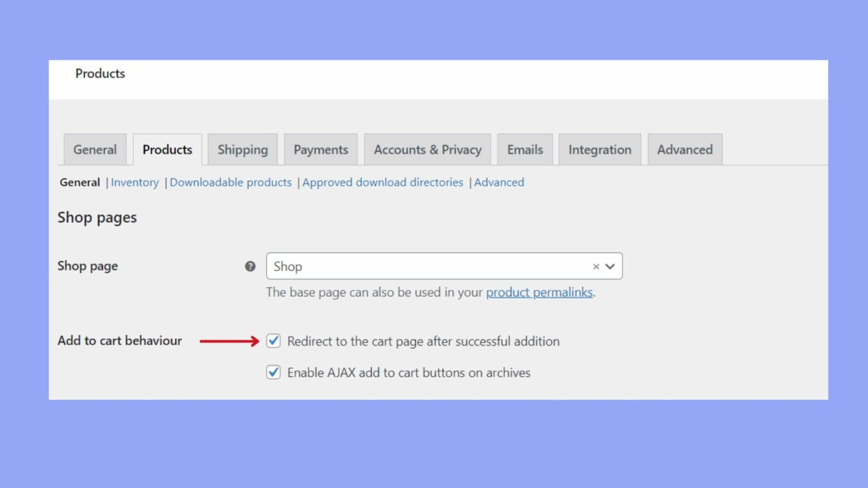Open the Payments settings tab
The width and height of the screenshot is (868, 488).
click(321, 149)
